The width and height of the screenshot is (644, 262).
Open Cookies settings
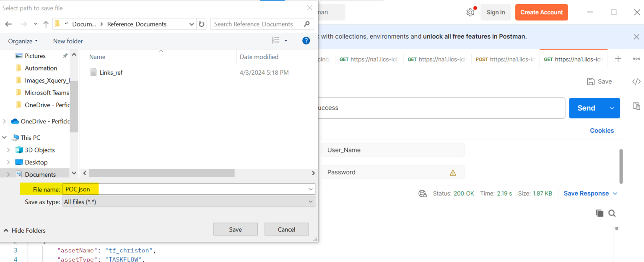(x=602, y=130)
